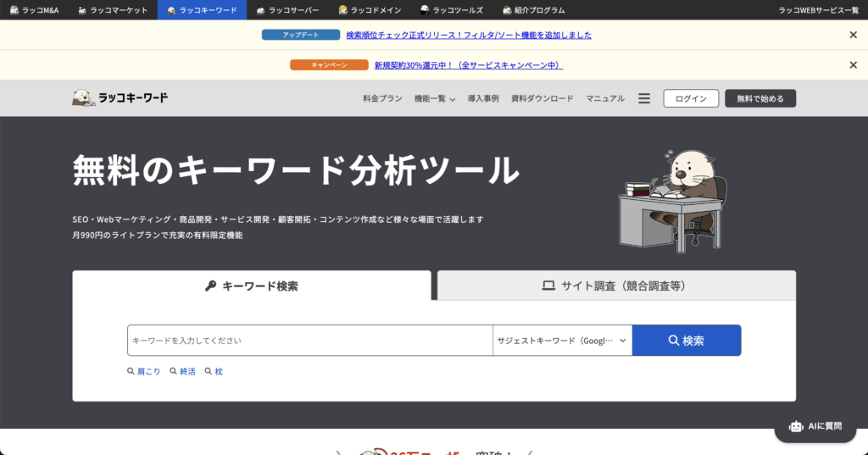This screenshot has height=455, width=868.
Task: Click the laptop icon on サイト調査 tab
Action: coord(548,286)
